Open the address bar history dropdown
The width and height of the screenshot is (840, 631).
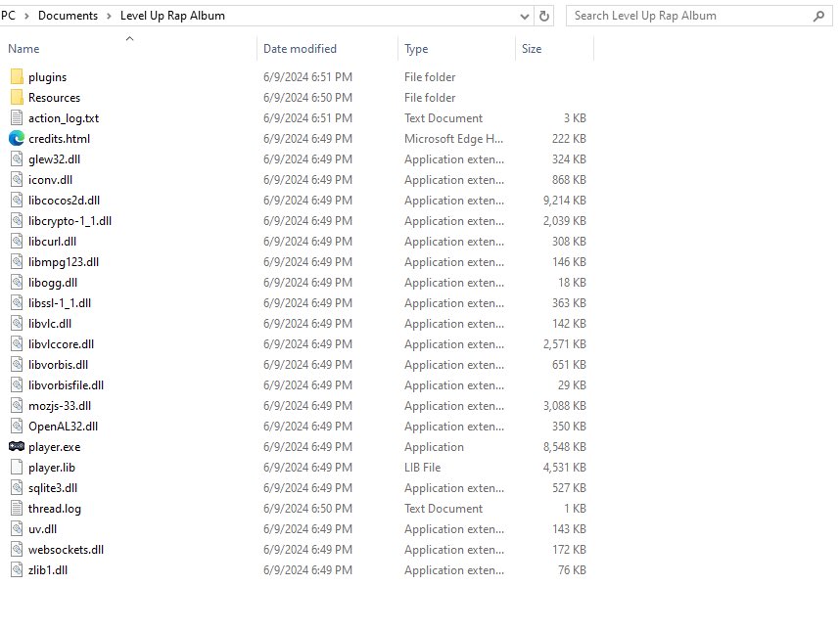(525, 17)
